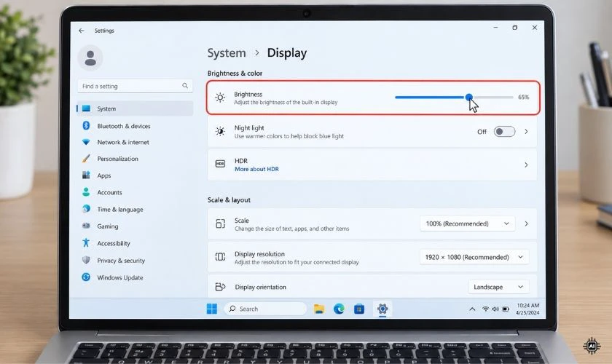Show hidden icons in system tray

click(472, 309)
